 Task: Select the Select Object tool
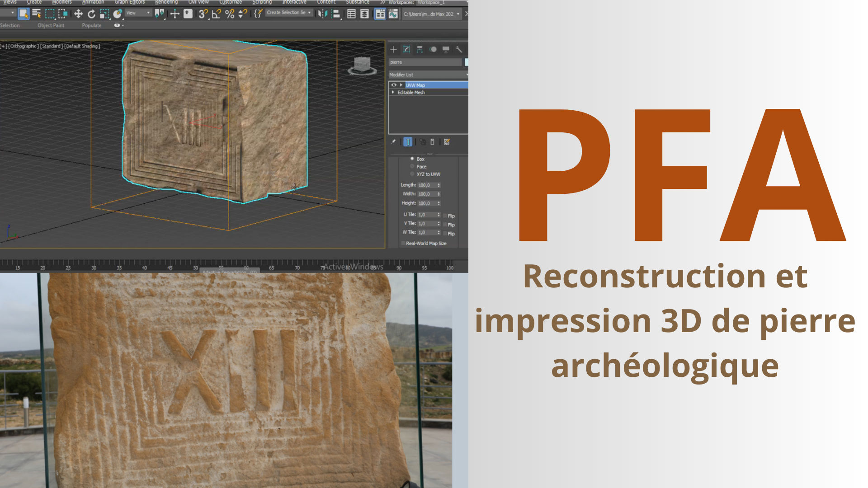(24, 14)
